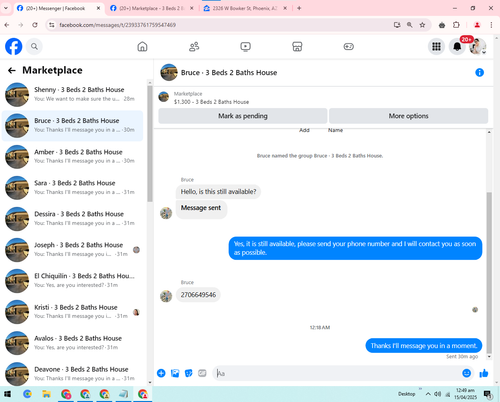Open Dessira conversation
500x402 pixels.
[x=72, y=218]
